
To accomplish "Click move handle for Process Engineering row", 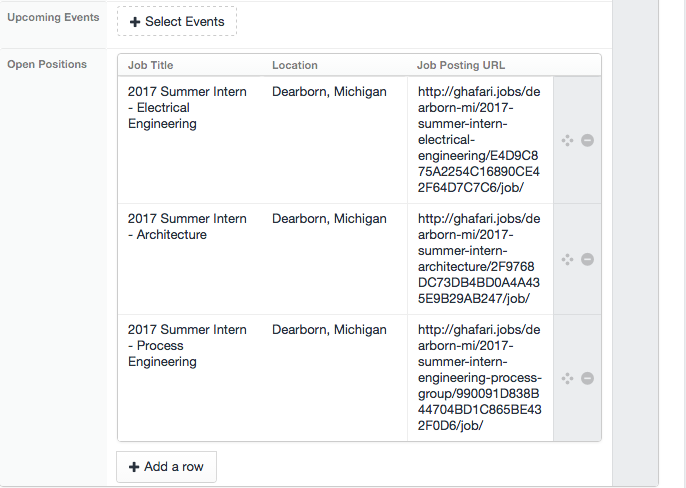I will (x=567, y=378).
